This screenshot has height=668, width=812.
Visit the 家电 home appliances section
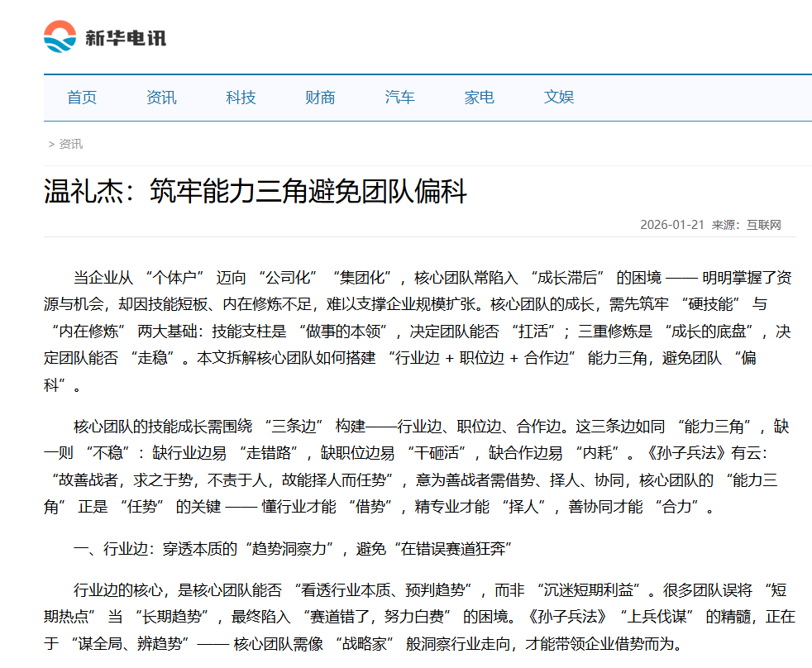click(x=480, y=98)
